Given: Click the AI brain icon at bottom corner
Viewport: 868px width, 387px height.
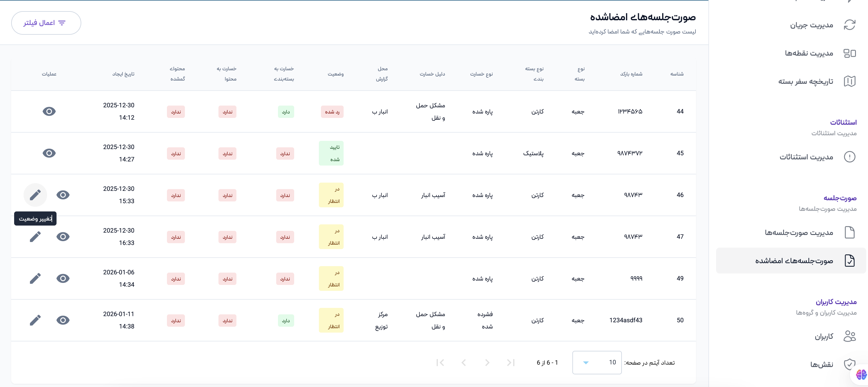Looking at the screenshot, I should click(x=861, y=374).
